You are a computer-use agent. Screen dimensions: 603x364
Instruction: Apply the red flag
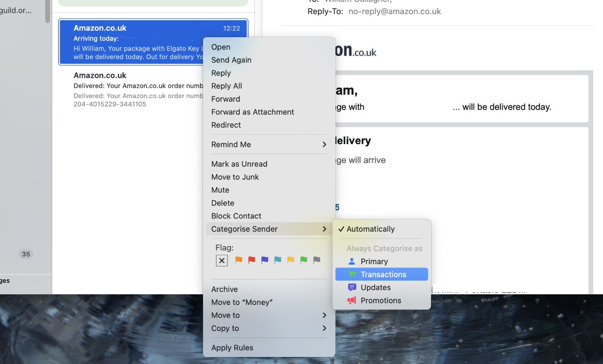[252, 260]
